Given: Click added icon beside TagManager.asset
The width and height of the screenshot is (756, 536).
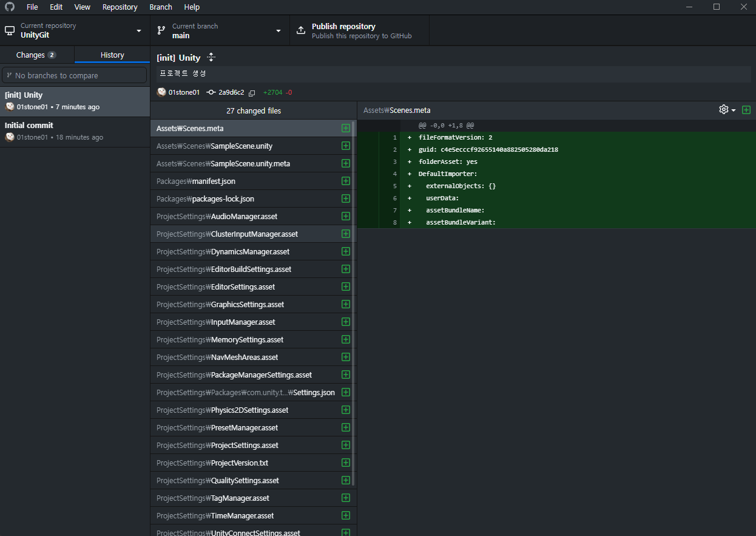Looking at the screenshot, I should (x=346, y=498).
